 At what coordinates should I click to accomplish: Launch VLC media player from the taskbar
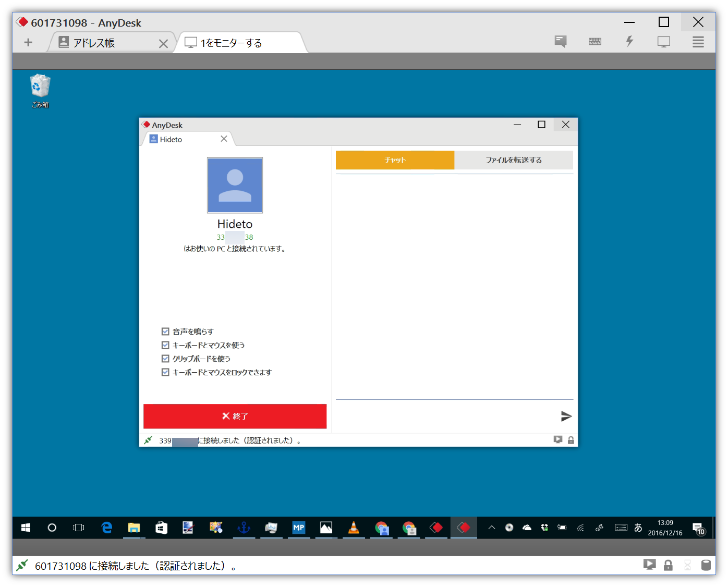pyautogui.click(x=354, y=528)
